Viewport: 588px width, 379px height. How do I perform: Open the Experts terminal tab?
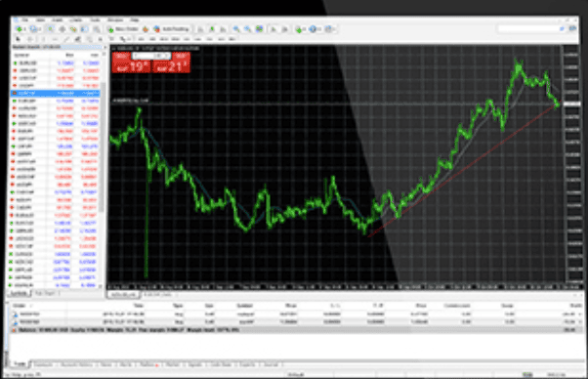coord(247,364)
